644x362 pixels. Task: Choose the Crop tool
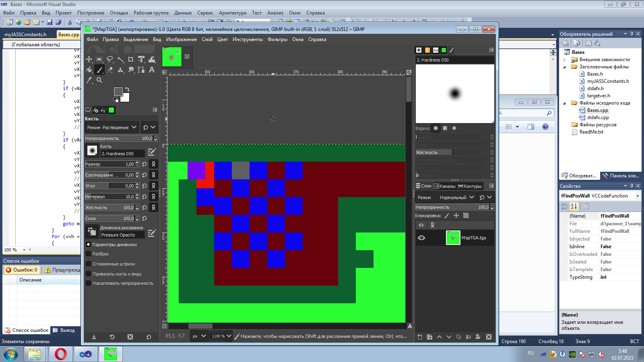(131, 60)
